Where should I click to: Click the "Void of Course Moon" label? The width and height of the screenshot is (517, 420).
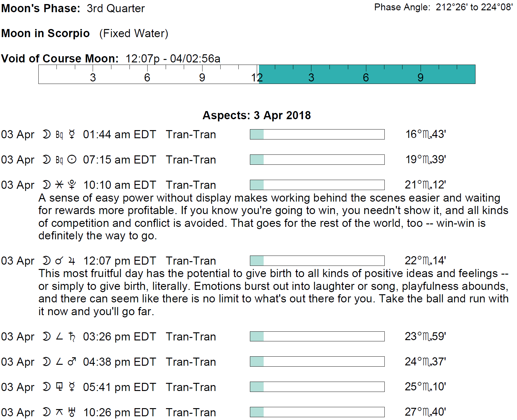[x=60, y=59]
